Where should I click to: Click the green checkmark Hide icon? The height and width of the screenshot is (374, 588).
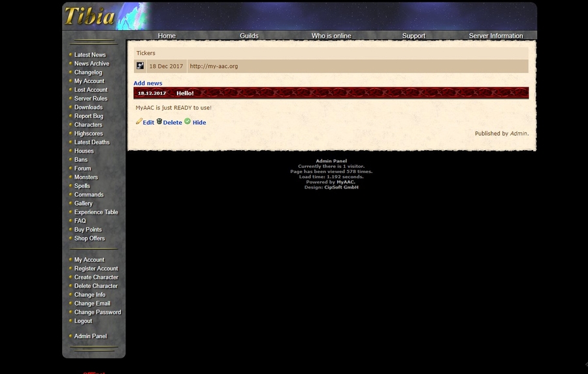(188, 121)
